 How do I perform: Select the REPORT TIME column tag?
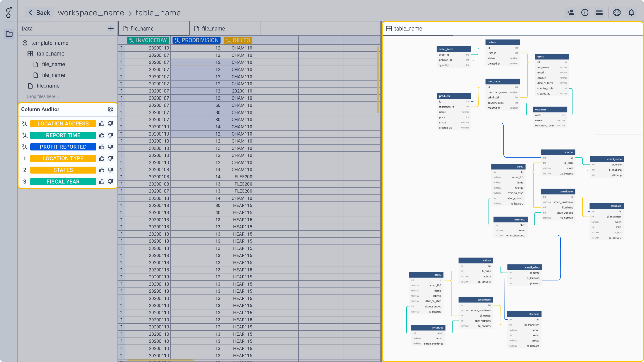tap(63, 135)
